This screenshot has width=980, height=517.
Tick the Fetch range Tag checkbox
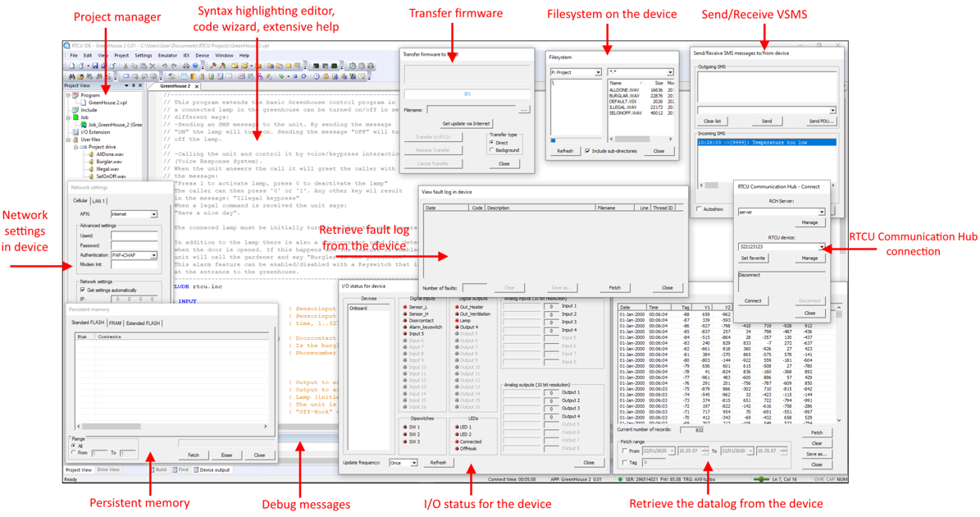624,463
